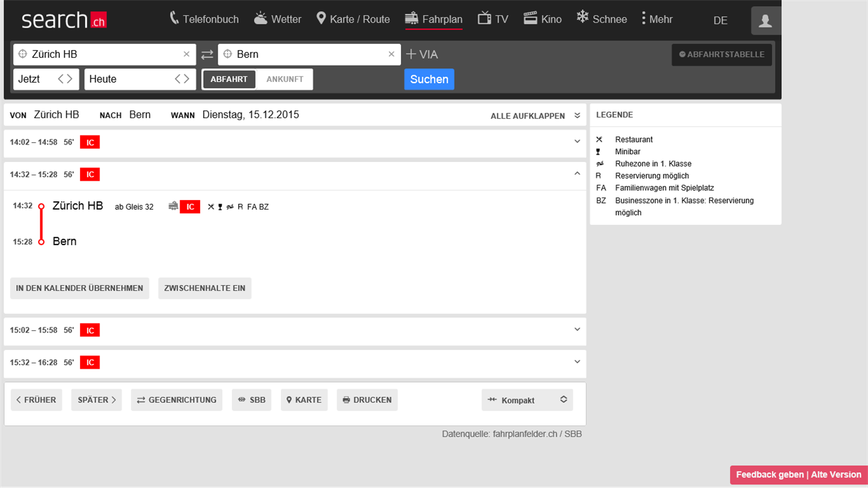Toggle ZWISCHENHALTE EIN for stops
The width and height of the screenshot is (868, 488).
pos(205,288)
